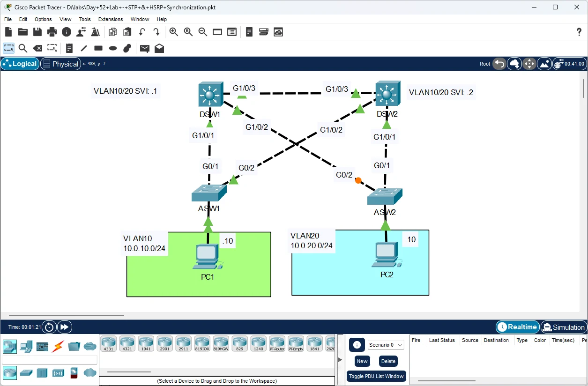Undo last action in toolbar
Image resolution: width=588 pixels, height=386 pixels.
coord(142,32)
